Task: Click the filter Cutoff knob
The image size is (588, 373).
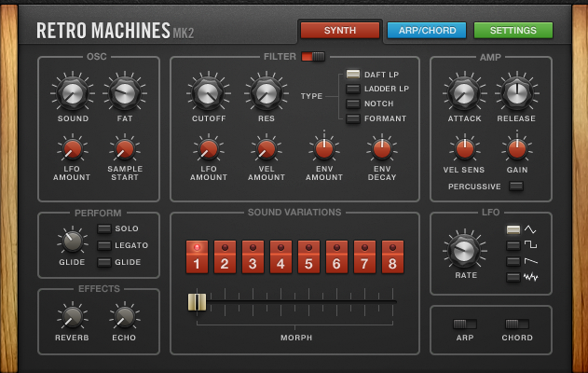Action: pyautogui.click(x=208, y=92)
